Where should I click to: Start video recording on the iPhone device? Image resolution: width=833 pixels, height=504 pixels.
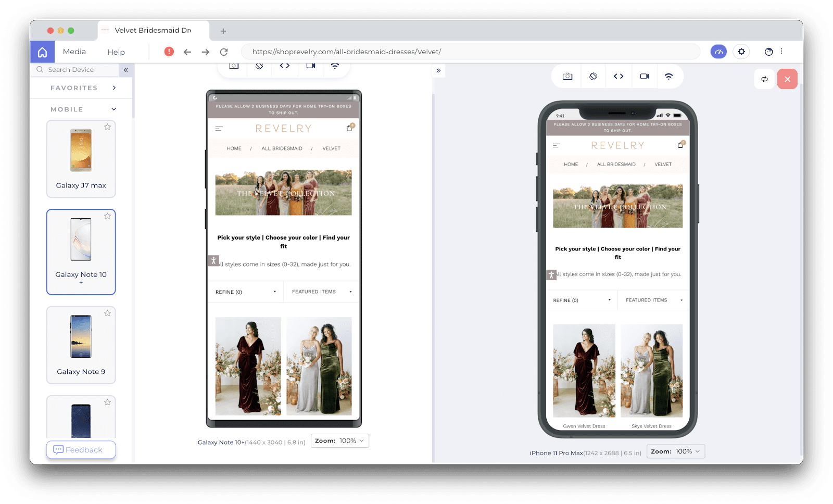tap(645, 77)
